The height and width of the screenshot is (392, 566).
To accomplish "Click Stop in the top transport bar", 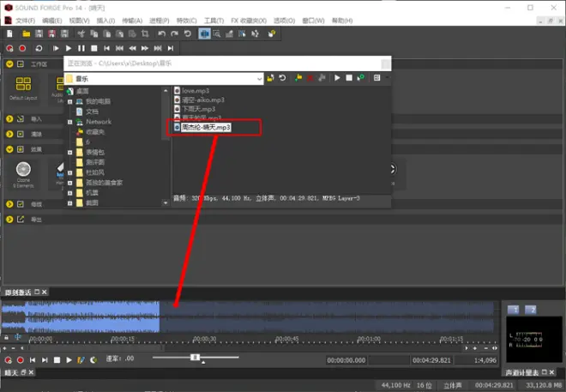I will tap(94, 48).
